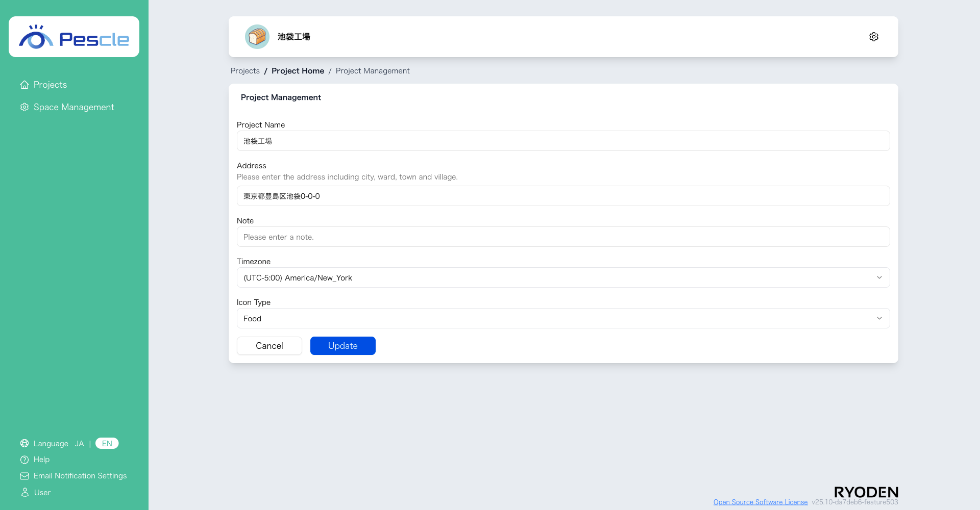This screenshot has width=980, height=510.
Task: Go to Projects via breadcrumb
Action: pos(244,71)
